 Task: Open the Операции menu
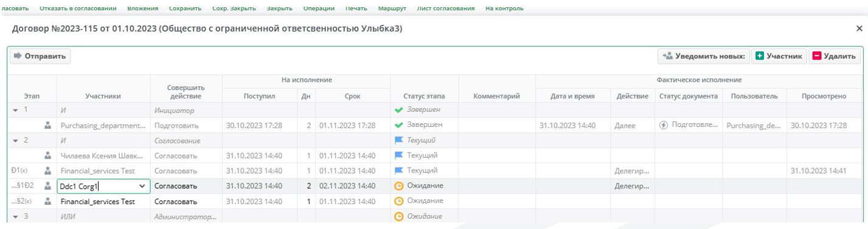click(x=319, y=9)
